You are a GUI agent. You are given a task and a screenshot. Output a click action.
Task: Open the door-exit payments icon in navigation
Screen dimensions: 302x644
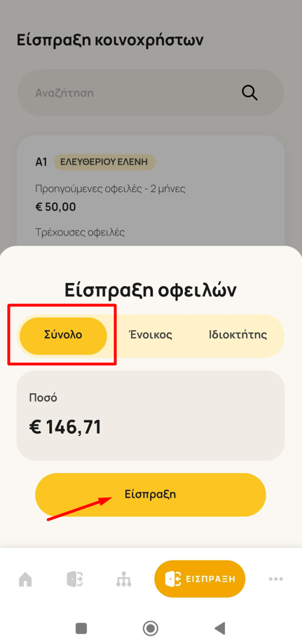[75, 579]
